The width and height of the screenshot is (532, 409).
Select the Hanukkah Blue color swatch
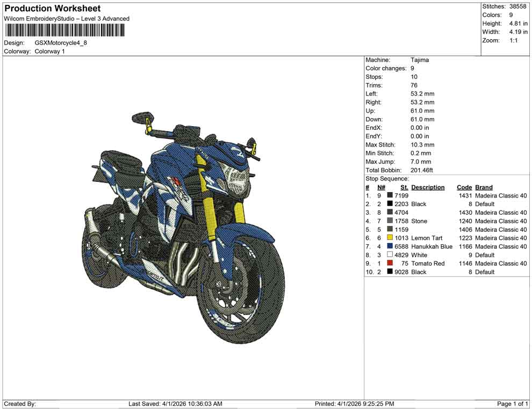click(390, 246)
